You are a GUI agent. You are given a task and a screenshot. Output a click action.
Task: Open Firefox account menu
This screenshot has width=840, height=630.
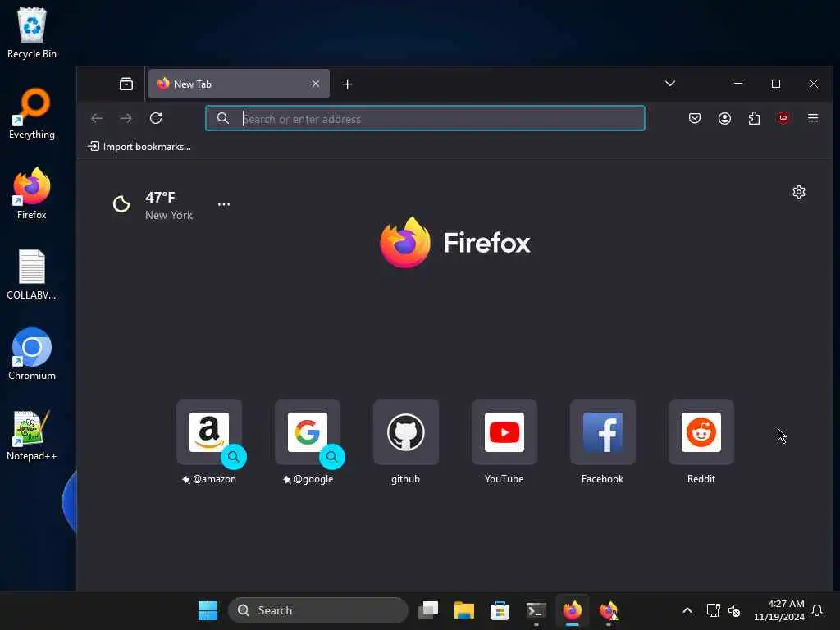tap(724, 118)
